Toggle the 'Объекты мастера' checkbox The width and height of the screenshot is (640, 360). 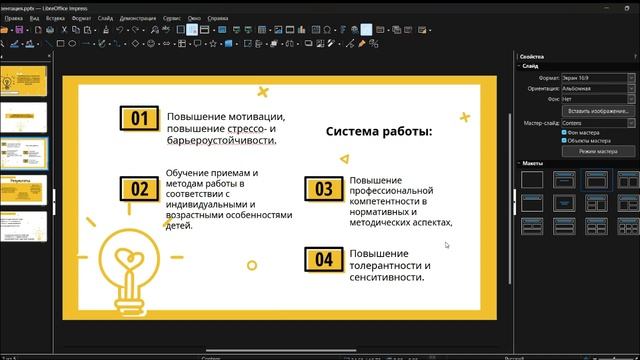[564, 140]
